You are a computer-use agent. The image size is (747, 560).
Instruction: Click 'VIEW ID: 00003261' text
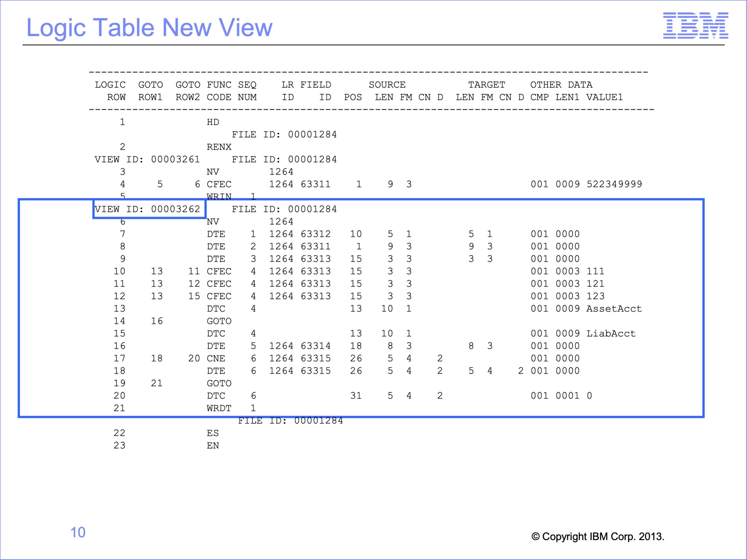pos(147,159)
